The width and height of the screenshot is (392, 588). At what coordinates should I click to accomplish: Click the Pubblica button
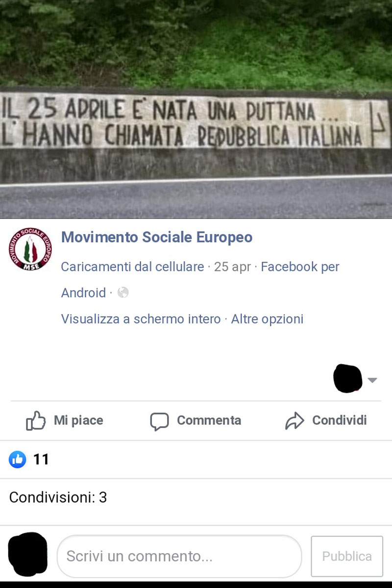click(347, 556)
